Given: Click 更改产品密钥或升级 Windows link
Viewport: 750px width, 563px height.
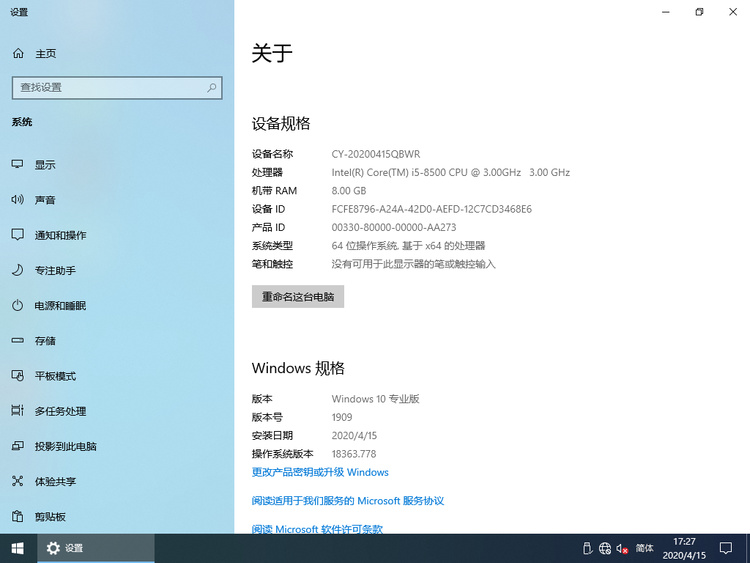Looking at the screenshot, I should pos(320,472).
